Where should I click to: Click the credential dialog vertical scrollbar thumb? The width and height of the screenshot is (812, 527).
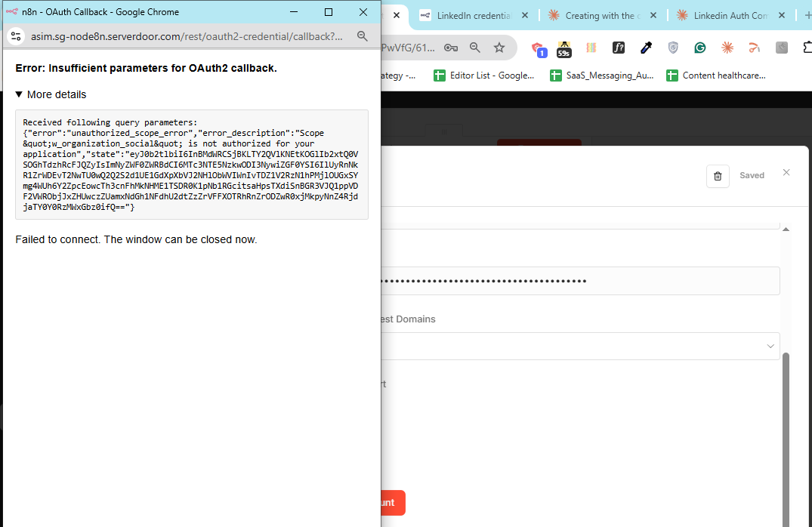[786, 440]
